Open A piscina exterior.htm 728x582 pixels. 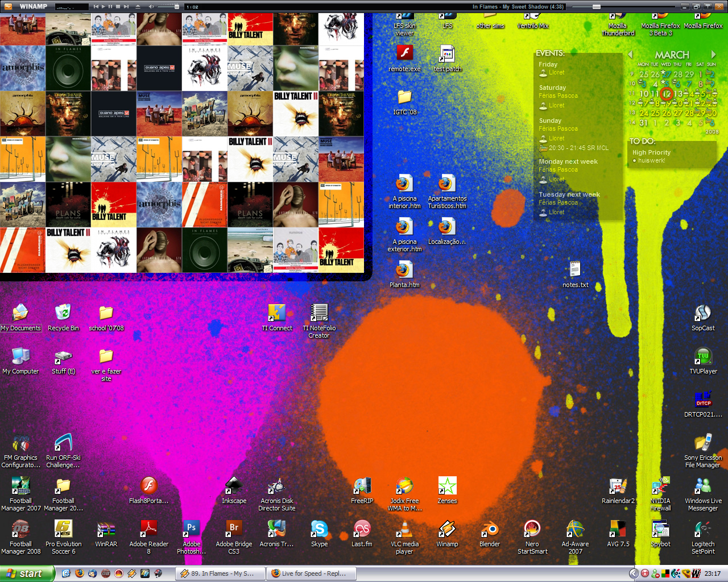point(404,235)
